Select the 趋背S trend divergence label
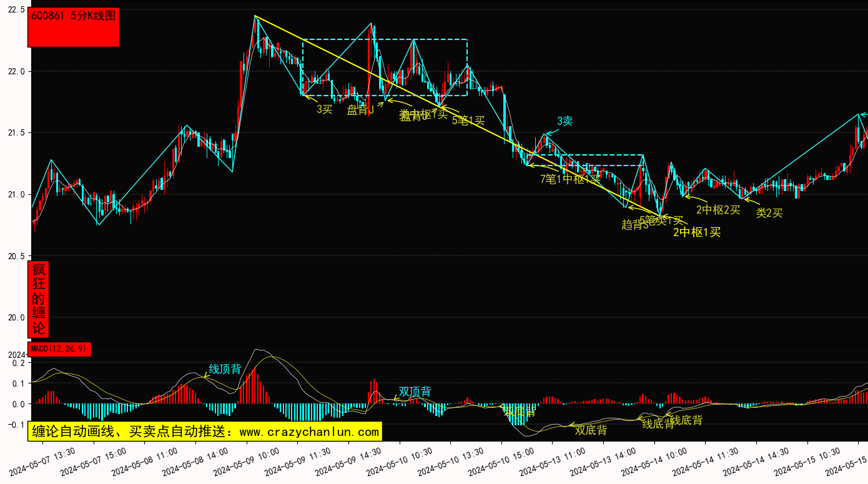The width and height of the screenshot is (868, 484). (634, 225)
